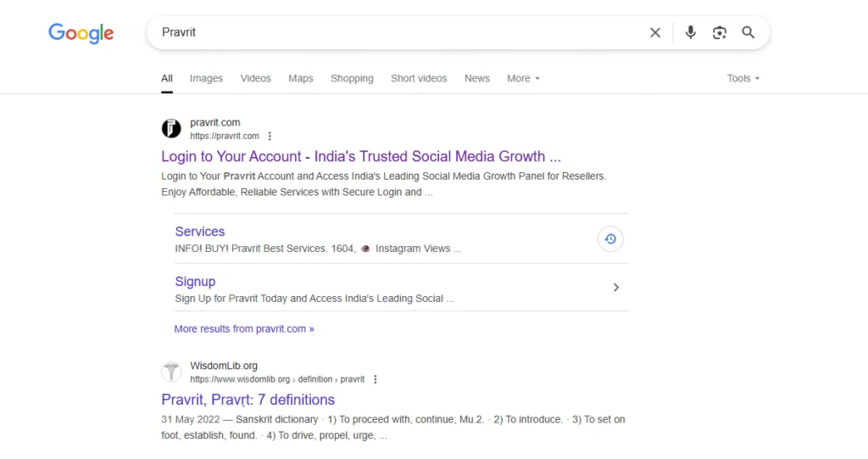The height and width of the screenshot is (459, 868).
Task: Open the Tools dropdown
Action: (x=743, y=78)
